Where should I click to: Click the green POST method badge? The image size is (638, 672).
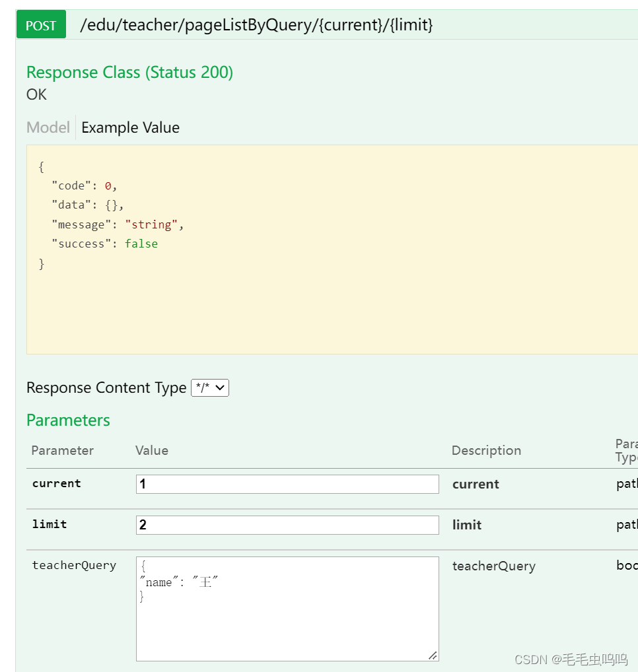point(41,25)
